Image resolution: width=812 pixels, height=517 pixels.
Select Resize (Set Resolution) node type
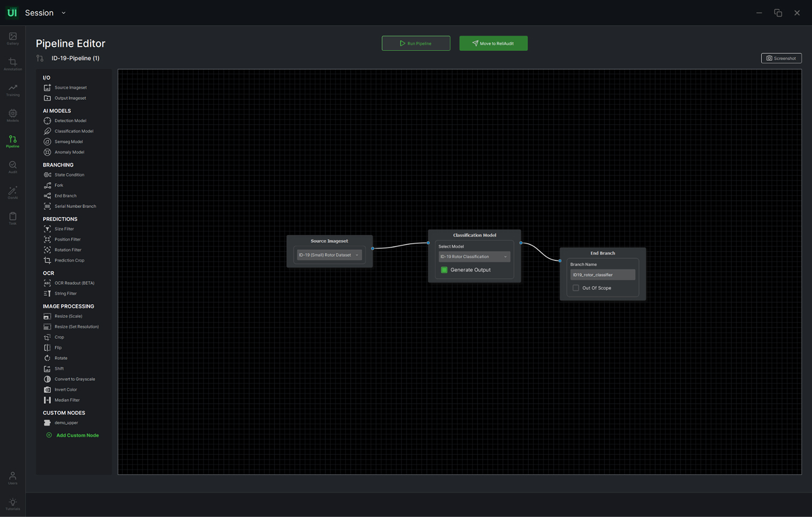pos(71,327)
